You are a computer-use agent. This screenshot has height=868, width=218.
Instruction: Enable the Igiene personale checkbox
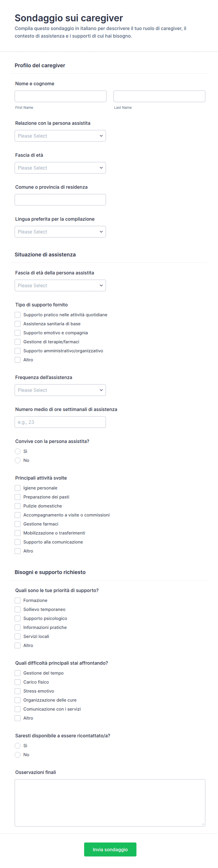pos(18,488)
